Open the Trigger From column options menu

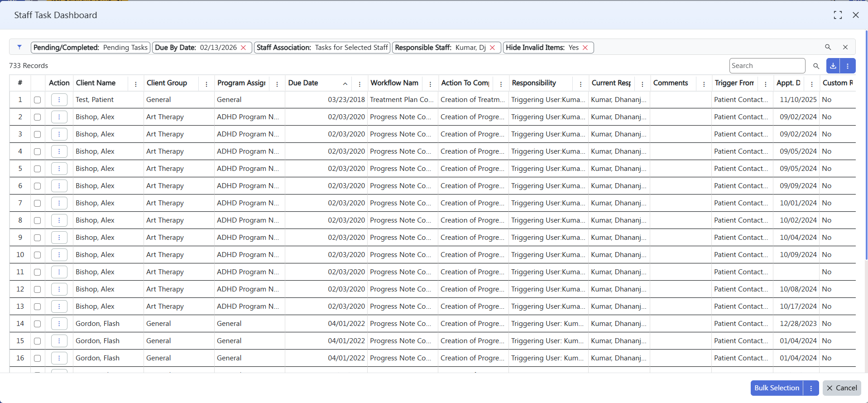point(766,84)
